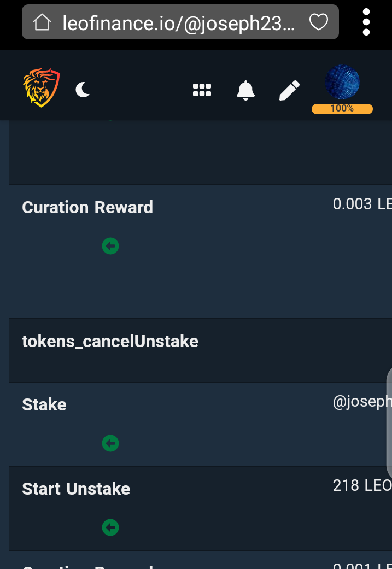Screen dimensions: 392x569
Task: Click green arrow under Stake
Action: tap(110, 443)
